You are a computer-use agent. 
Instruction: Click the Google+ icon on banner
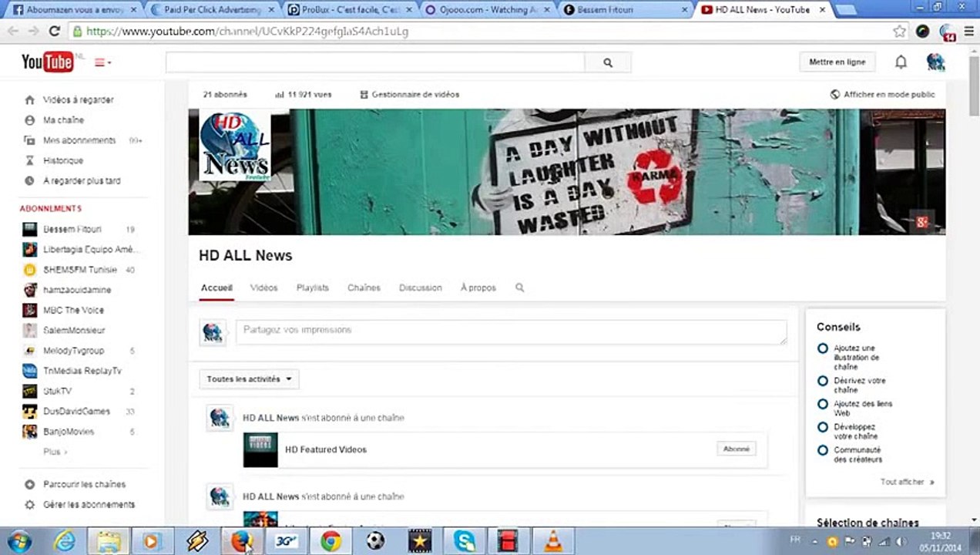coord(921,222)
